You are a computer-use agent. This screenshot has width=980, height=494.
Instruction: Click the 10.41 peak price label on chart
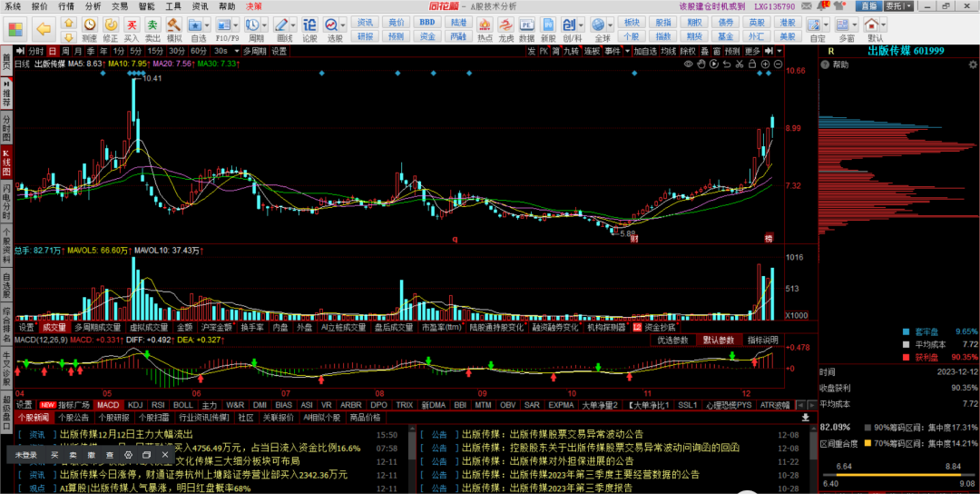152,78
